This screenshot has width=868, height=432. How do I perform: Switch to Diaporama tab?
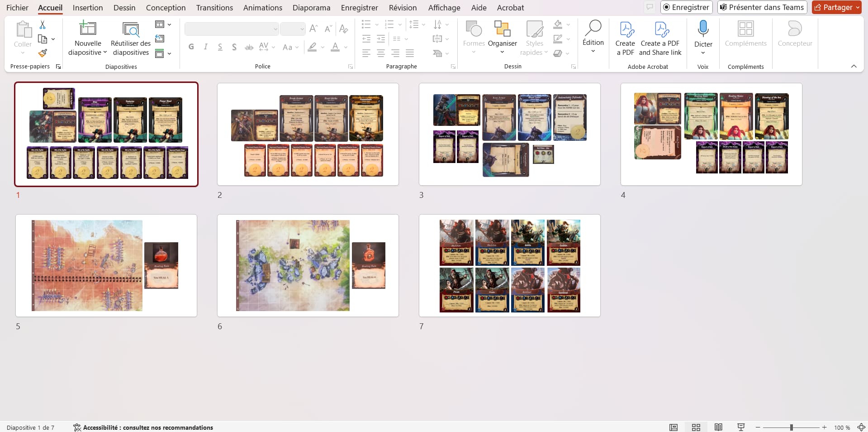(x=311, y=8)
